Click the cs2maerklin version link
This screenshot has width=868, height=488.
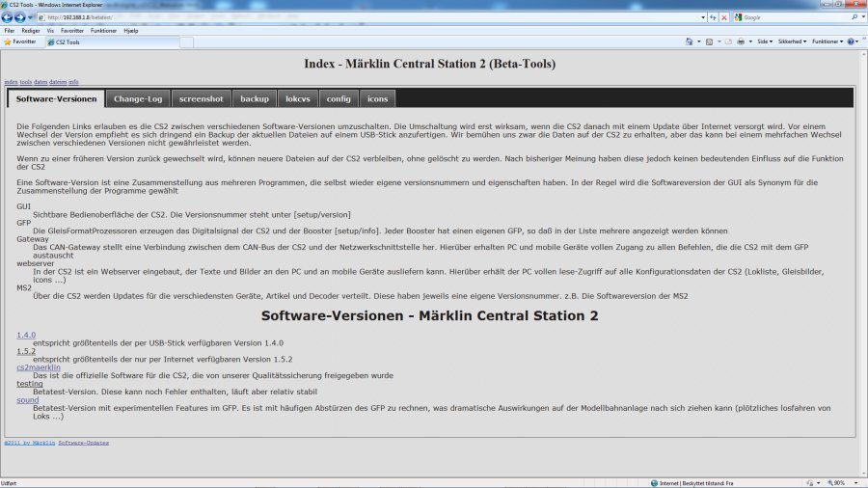(x=39, y=367)
